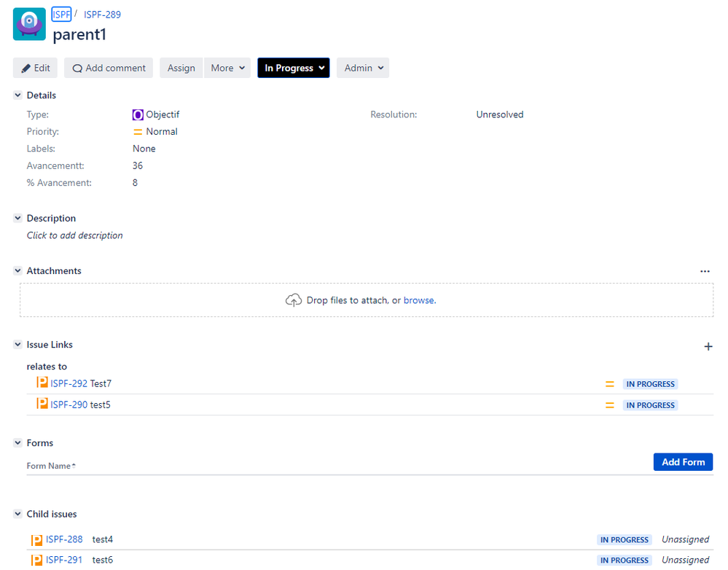Image resolution: width=728 pixels, height=570 pixels.
Task: Click the 'relates to' link type heading
Action: [47, 367]
